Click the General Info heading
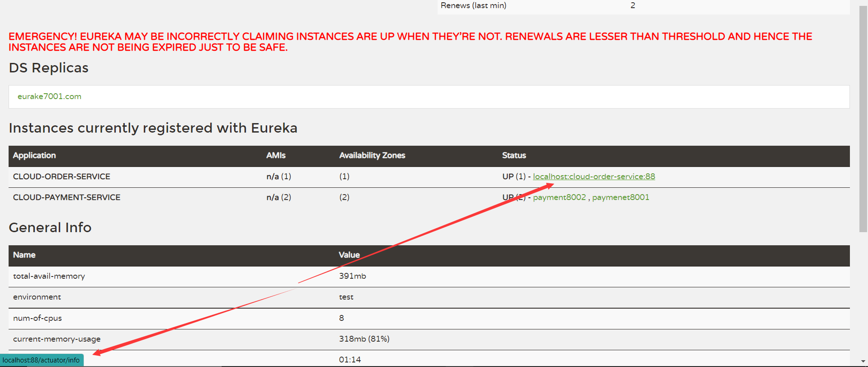The image size is (868, 367). tap(50, 227)
